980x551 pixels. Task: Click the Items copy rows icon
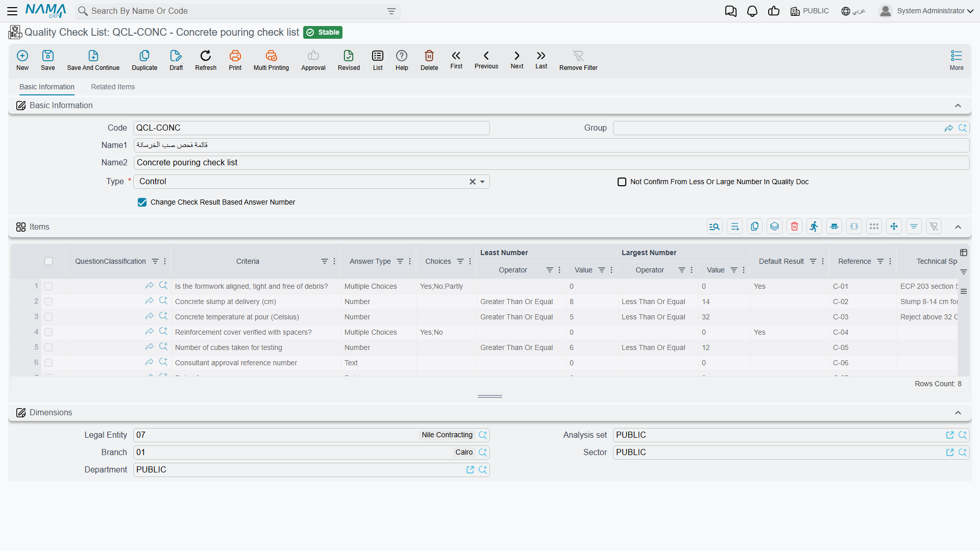tap(755, 227)
